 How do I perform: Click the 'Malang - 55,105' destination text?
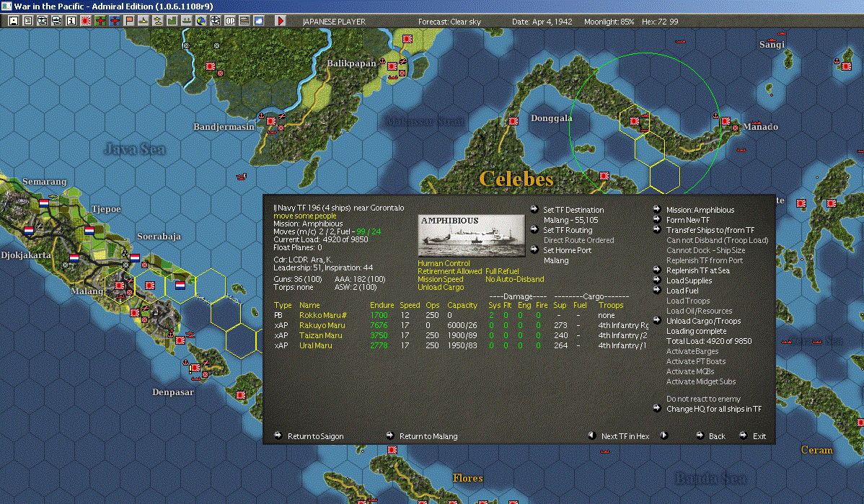(571, 220)
